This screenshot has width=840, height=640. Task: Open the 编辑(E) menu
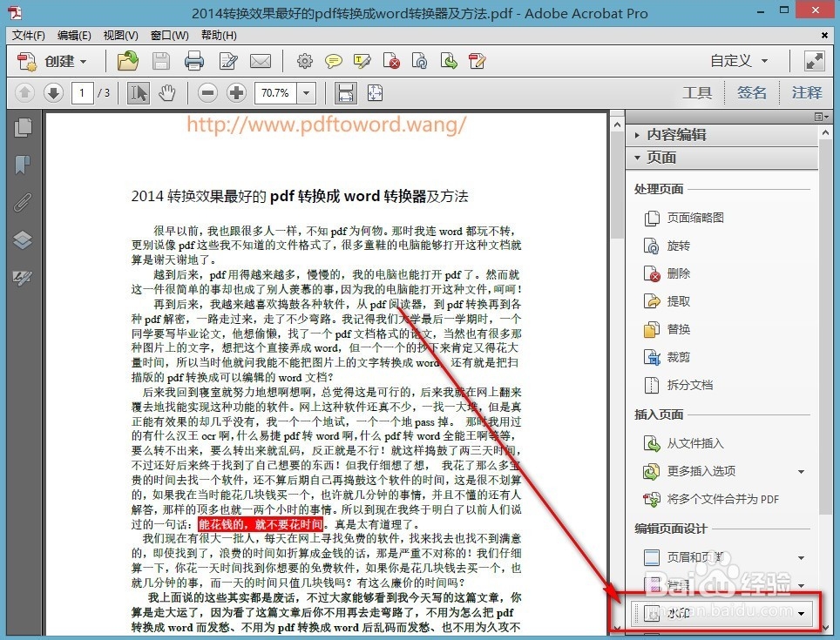point(74,36)
